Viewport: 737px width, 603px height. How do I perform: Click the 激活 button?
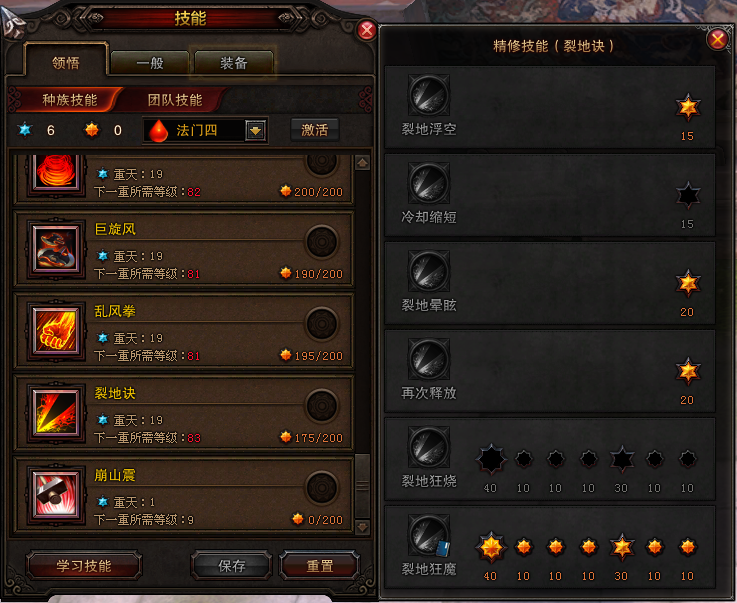(314, 130)
